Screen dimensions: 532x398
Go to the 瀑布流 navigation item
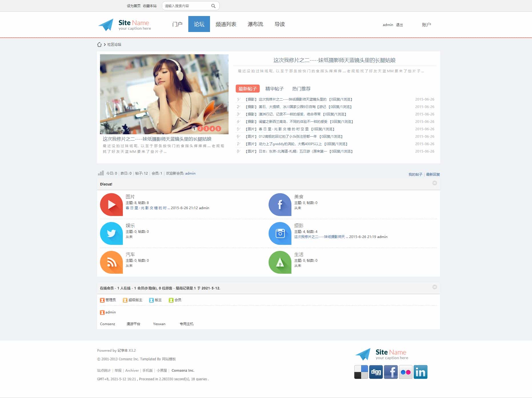point(255,24)
